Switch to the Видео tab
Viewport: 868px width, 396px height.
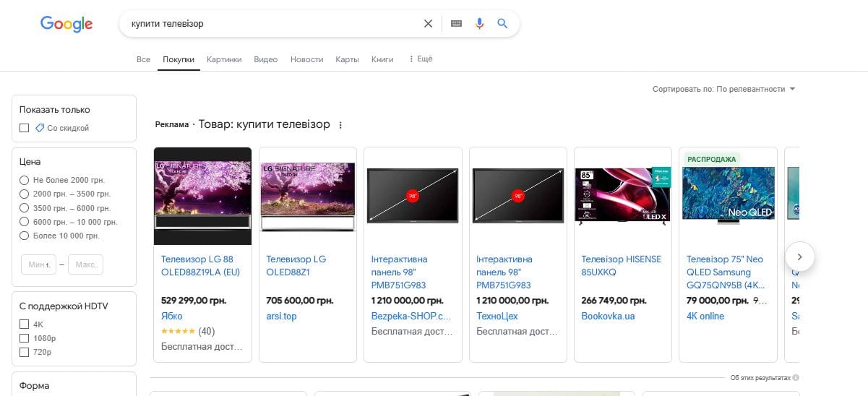[266, 59]
